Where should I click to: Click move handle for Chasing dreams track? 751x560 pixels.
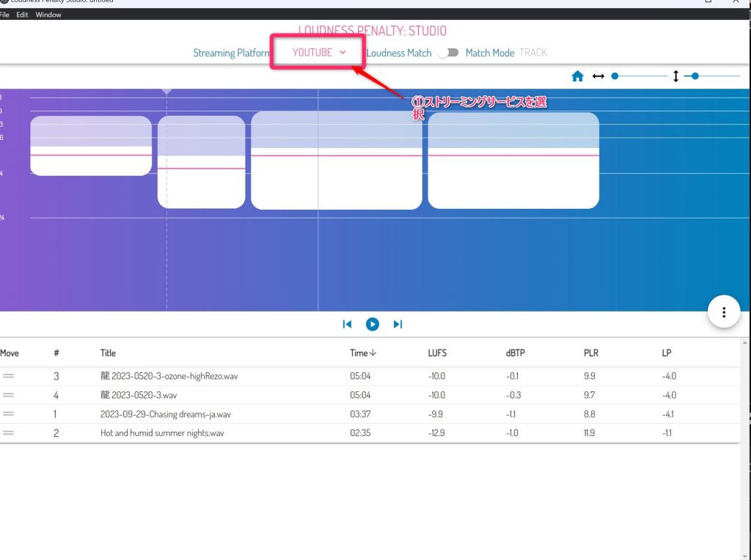tap(9, 414)
